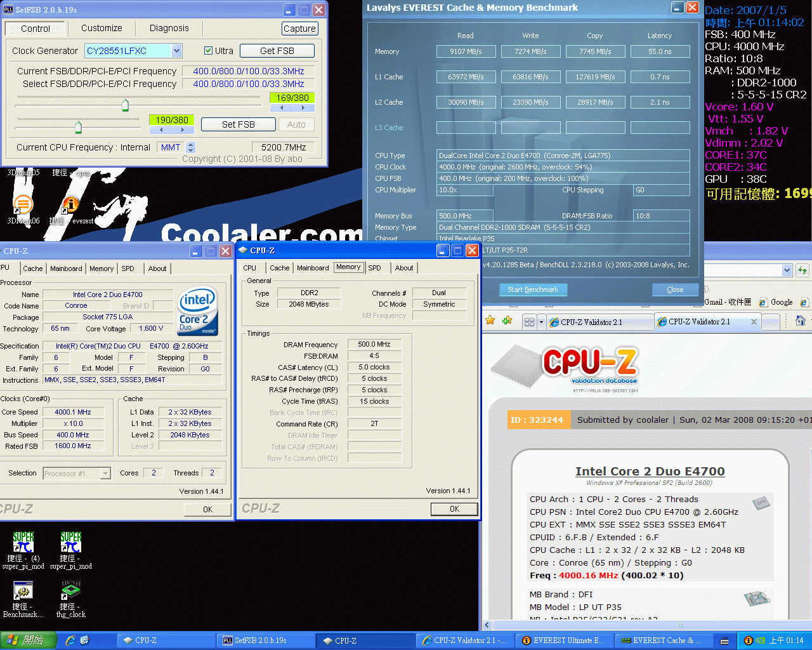Click the Memory Latency 55.0 ns cell
The width and height of the screenshot is (812, 650).
pos(660,51)
